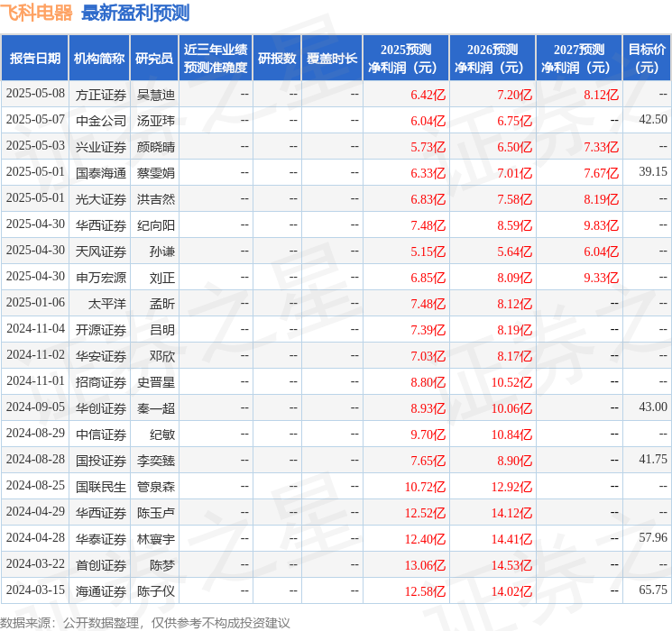The width and height of the screenshot is (672, 631).
Task: Click the 2025预测净利润 header
Action: click(406, 59)
